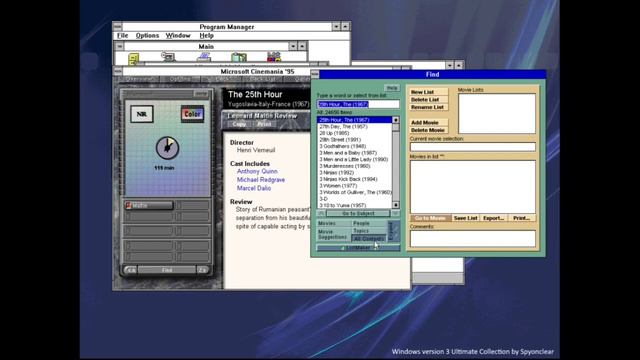Select the Movies category filter in Find
Screen dimensions: 640x360
point(334,223)
